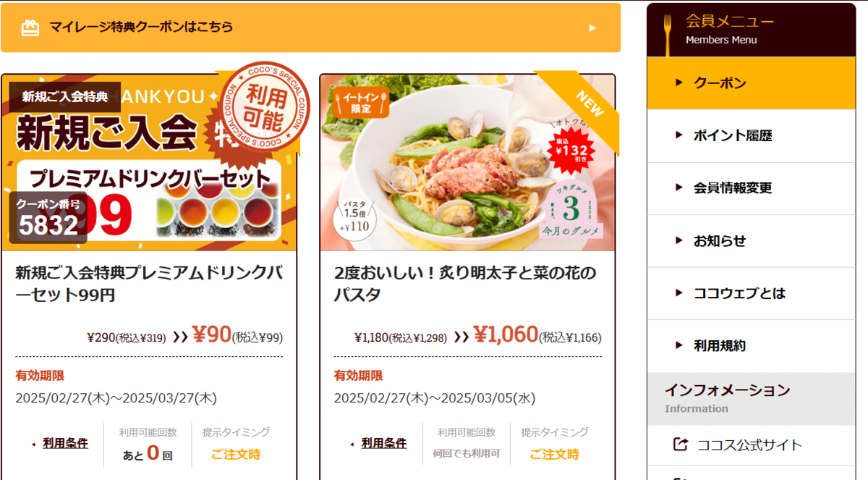
Task: Click the external link icon beside ココス公式サイト
Action: [679, 445]
